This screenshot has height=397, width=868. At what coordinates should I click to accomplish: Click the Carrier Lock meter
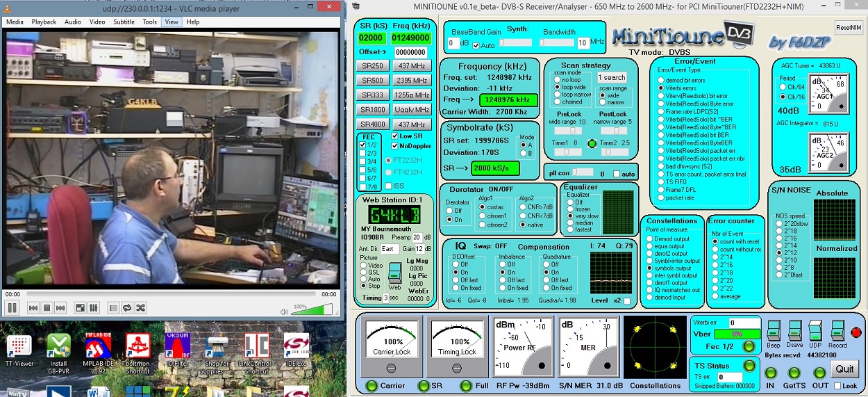pos(393,348)
